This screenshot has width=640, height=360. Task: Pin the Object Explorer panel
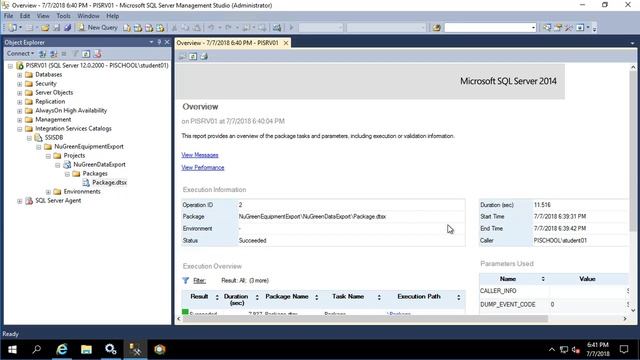[159, 42]
